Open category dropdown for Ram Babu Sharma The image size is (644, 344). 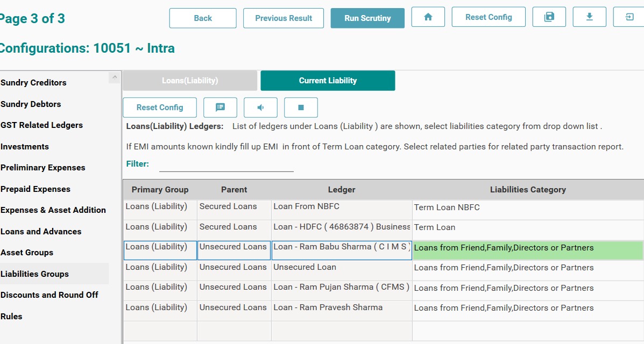point(527,248)
